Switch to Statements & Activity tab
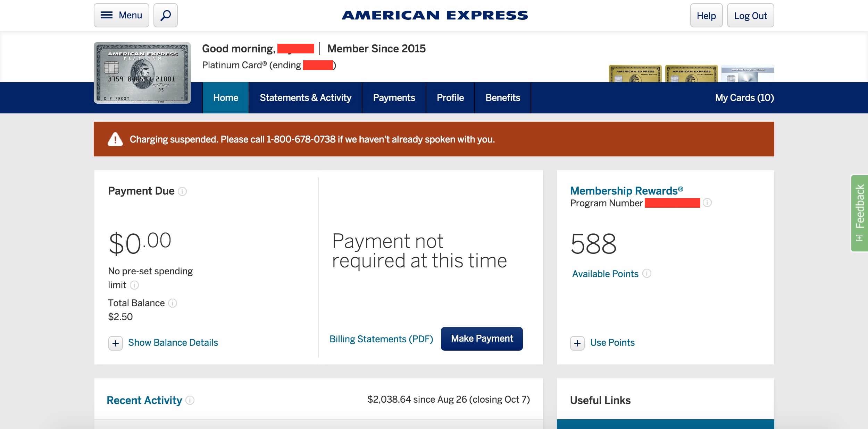The image size is (868, 429). point(306,98)
